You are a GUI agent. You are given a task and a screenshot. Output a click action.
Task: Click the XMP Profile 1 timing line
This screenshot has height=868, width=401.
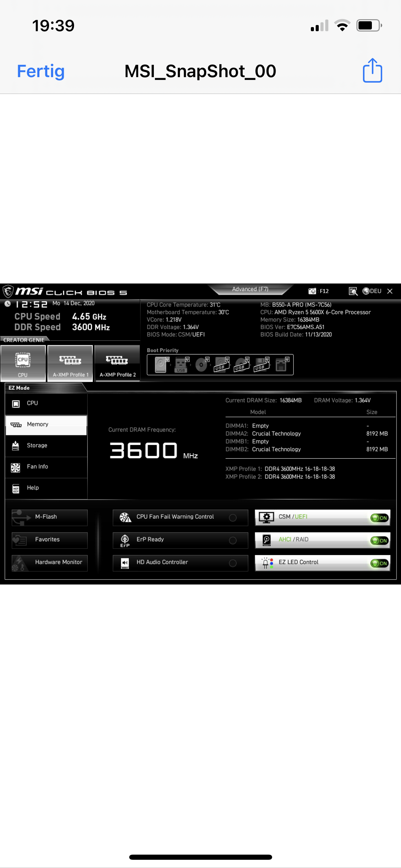[280, 469]
